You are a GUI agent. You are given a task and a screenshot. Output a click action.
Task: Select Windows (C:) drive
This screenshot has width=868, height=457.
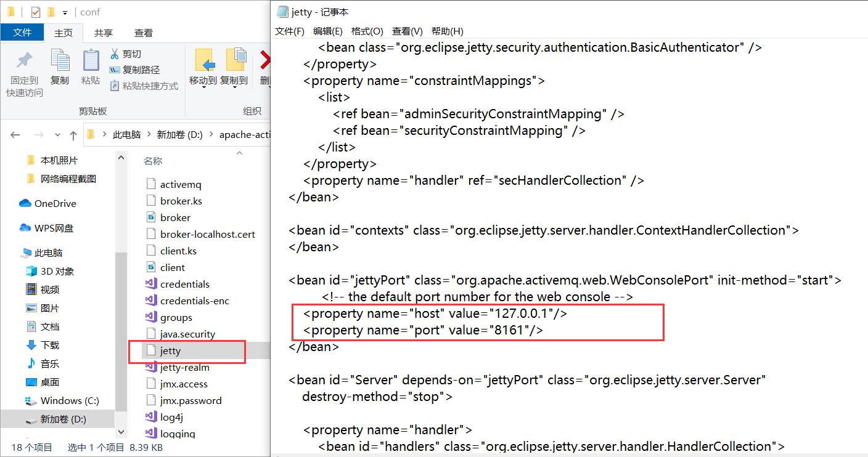point(62,400)
